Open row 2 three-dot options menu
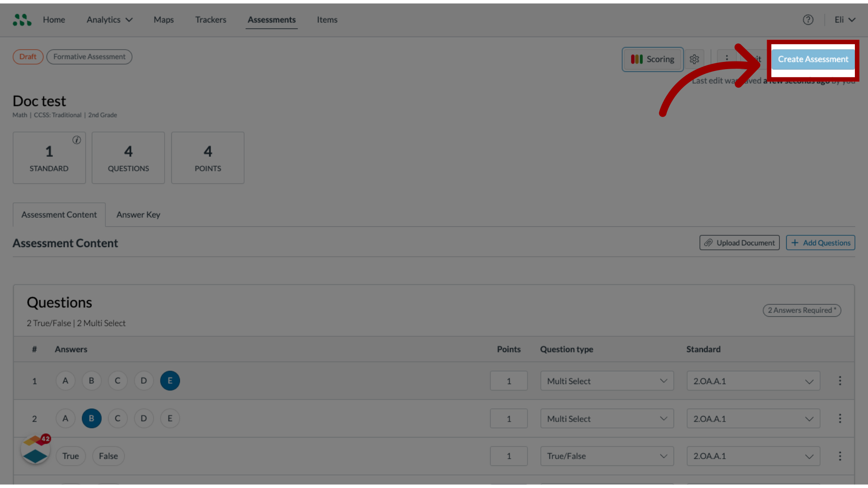Image resolution: width=868 pixels, height=488 pixels. (x=840, y=418)
